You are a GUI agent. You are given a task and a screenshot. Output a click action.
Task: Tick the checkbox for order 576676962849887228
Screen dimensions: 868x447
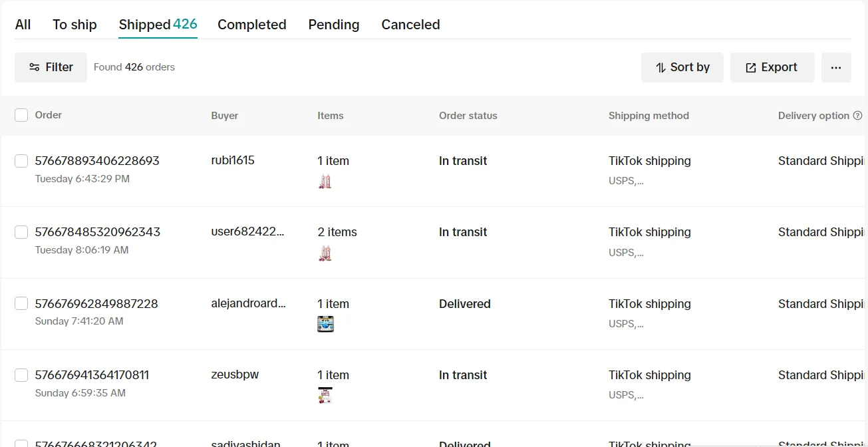pyautogui.click(x=21, y=304)
